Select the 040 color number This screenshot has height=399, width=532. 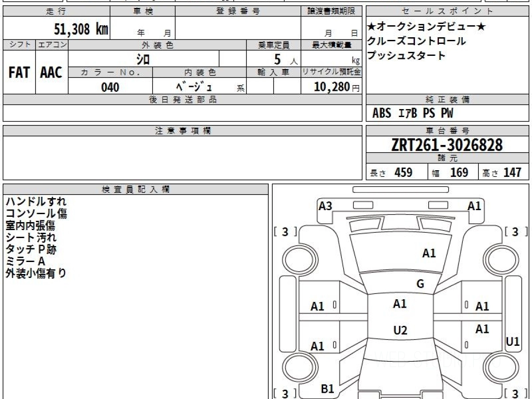pyautogui.click(x=110, y=87)
